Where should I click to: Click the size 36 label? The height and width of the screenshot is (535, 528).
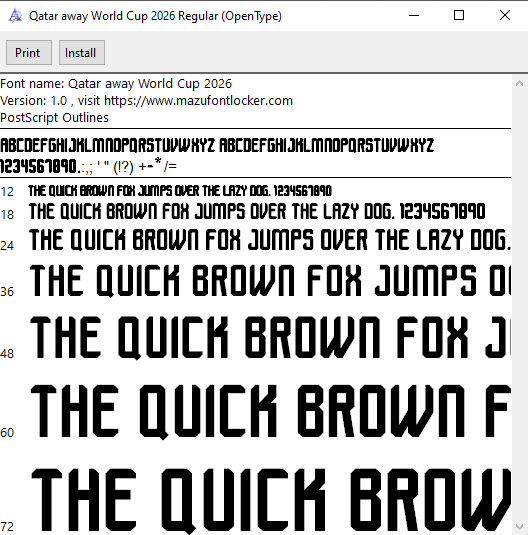tap(7, 292)
